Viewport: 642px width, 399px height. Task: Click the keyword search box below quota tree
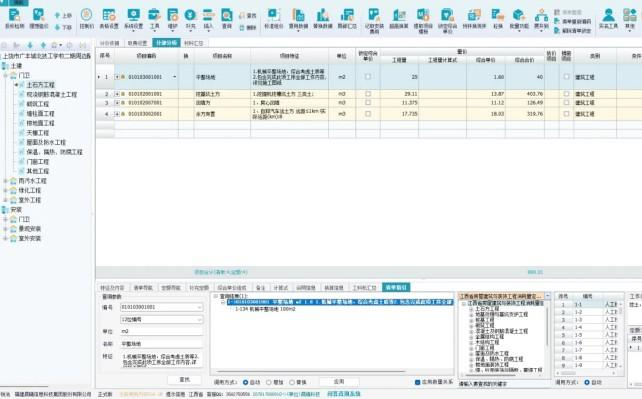click(x=504, y=384)
